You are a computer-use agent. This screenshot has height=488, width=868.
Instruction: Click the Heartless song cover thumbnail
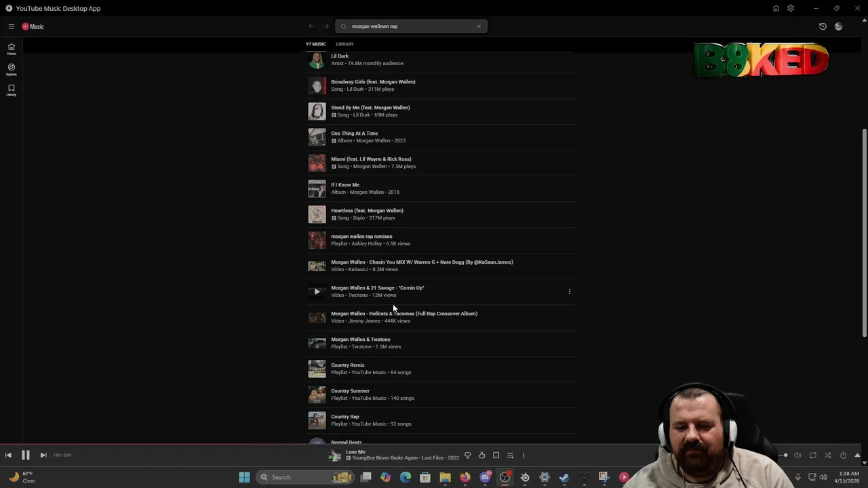tap(317, 214)
